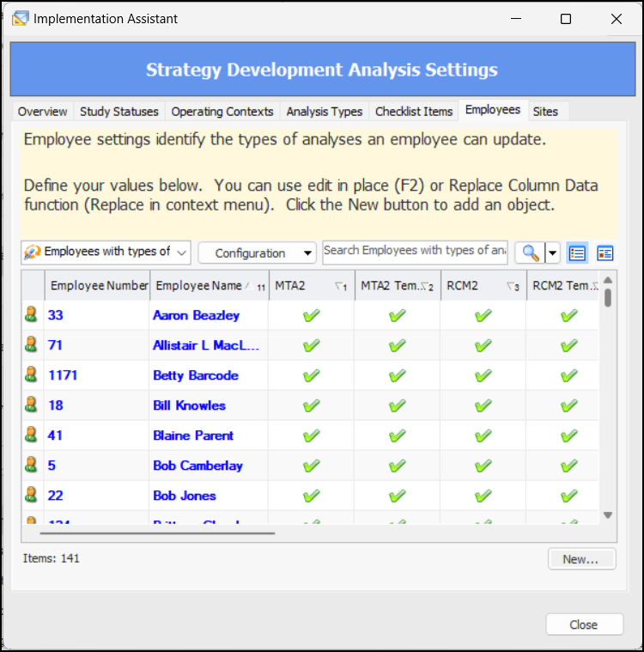Open the Bob Jones employee link

click(x=185, y=496)
